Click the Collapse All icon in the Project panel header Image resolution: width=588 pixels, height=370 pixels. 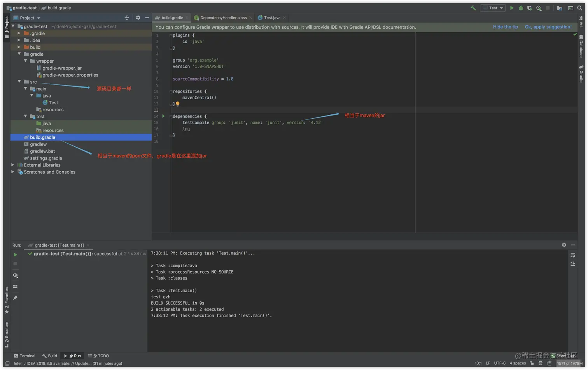click(x=126, y=18)
